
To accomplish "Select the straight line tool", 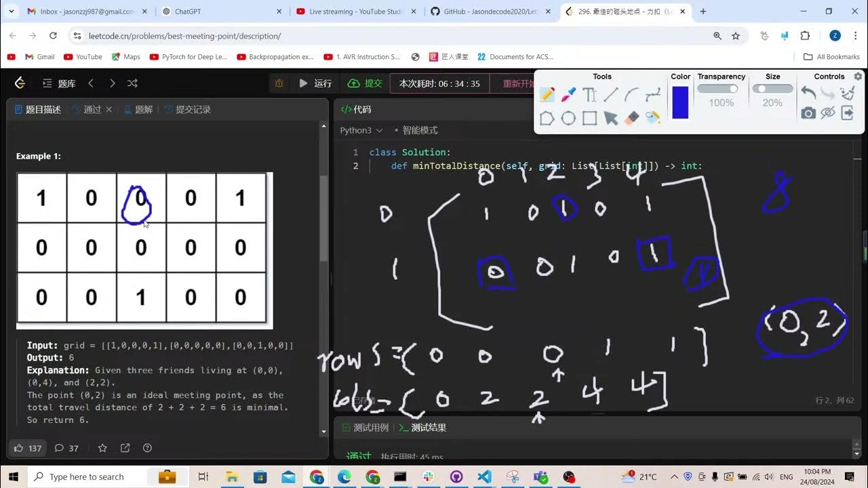I will coord(611,95).
